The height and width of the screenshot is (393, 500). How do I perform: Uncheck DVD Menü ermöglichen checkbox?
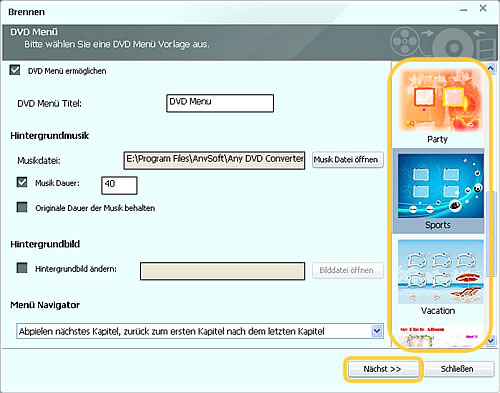click(15, 70)
